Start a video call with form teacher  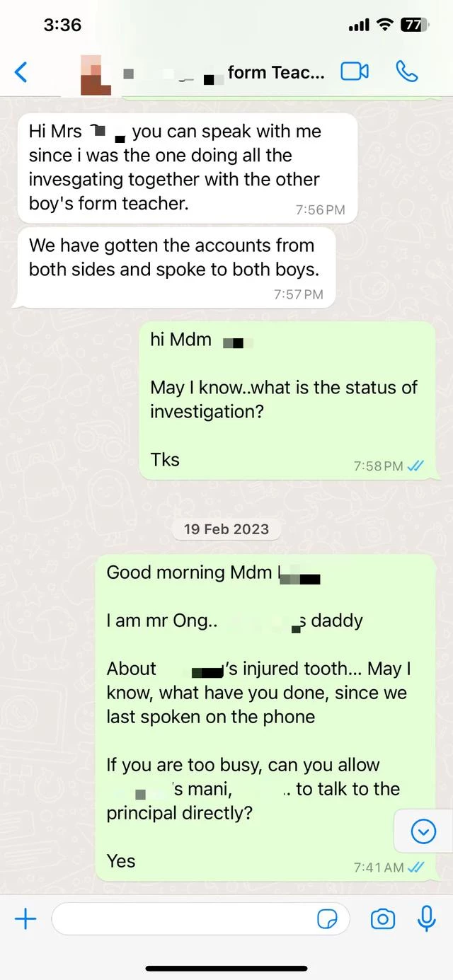(355, 71)
